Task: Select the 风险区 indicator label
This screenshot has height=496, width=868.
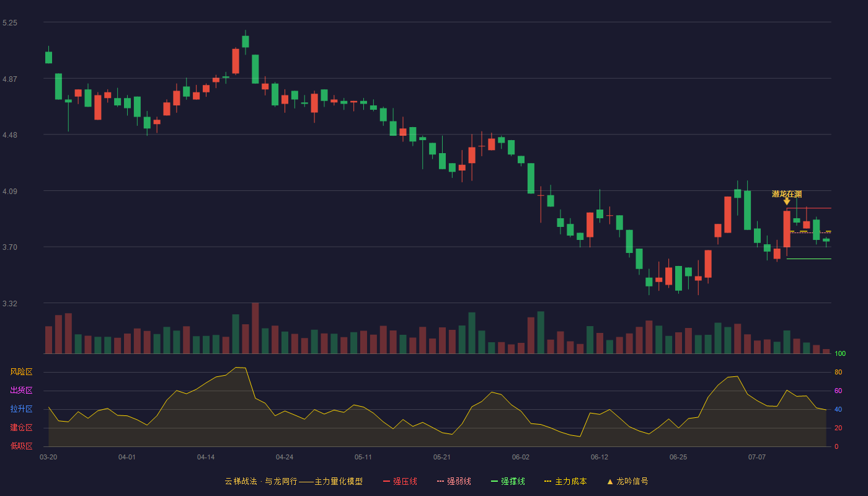Action: point(21,372)
